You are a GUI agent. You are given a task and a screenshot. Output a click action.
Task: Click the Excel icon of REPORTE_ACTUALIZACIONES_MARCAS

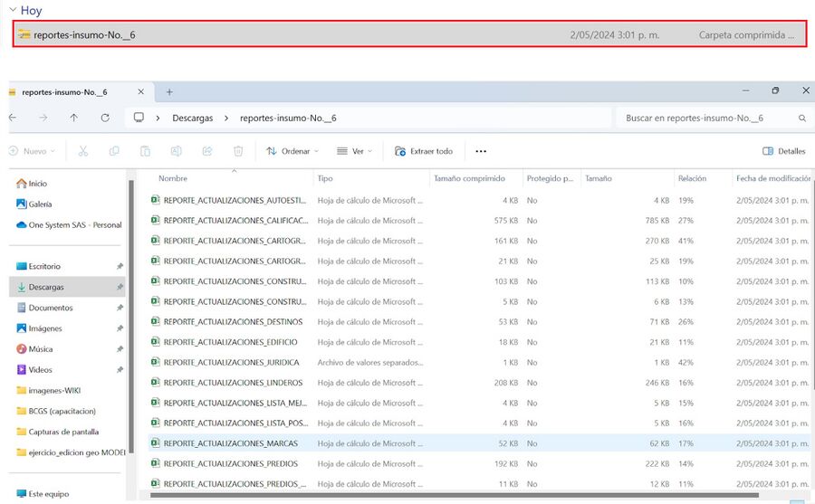(x=155, y=443)
